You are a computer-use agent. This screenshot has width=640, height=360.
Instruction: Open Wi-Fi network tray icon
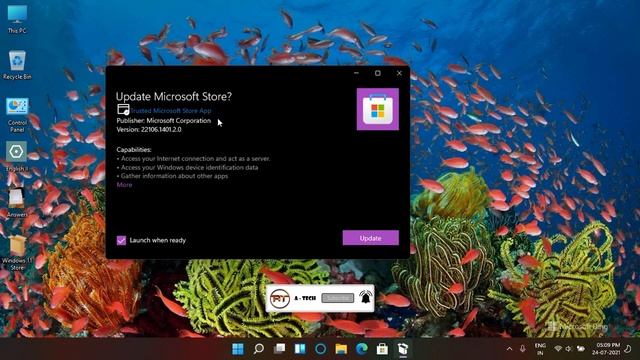(x=558, y=349)
